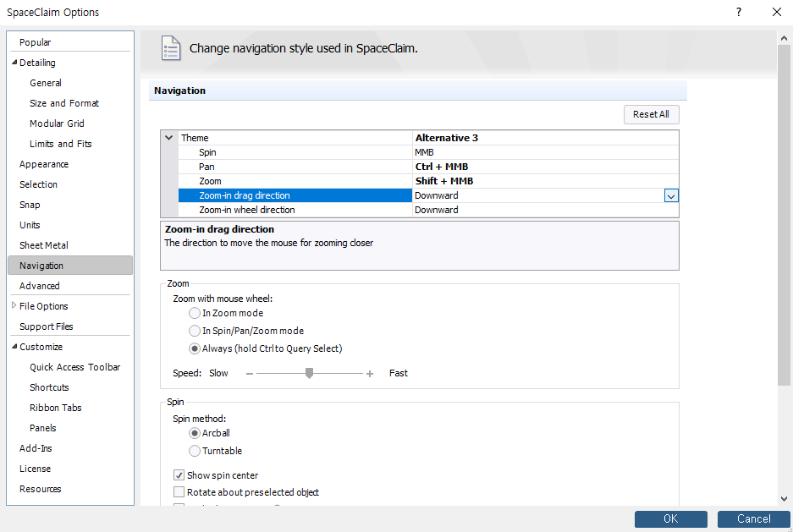Go to Appearance options
The height and width of the screenshot is (532, 793).
(x=44, y=164)
